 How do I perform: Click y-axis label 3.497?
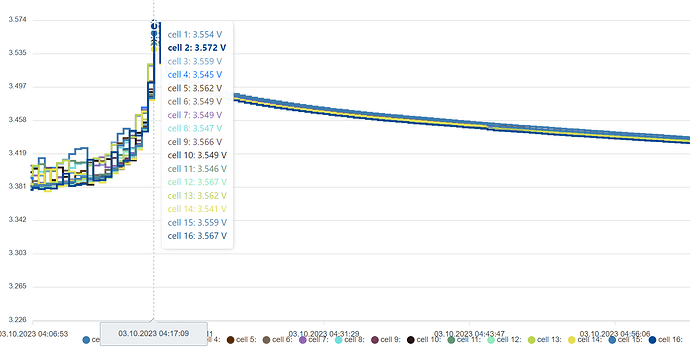(x=18, y=86)
